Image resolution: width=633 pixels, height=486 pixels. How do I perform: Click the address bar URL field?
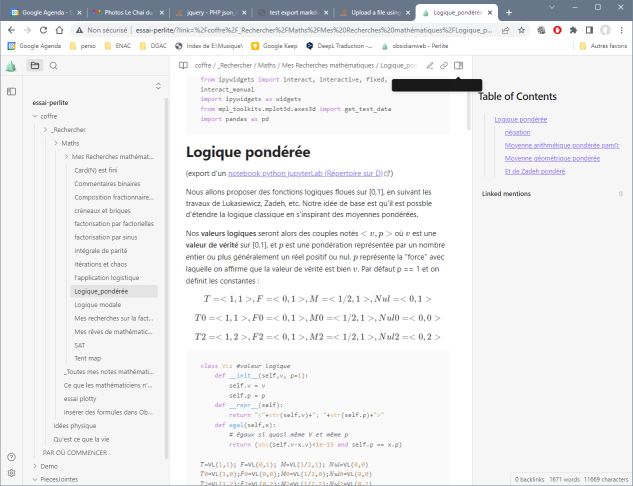pos(314,30)
